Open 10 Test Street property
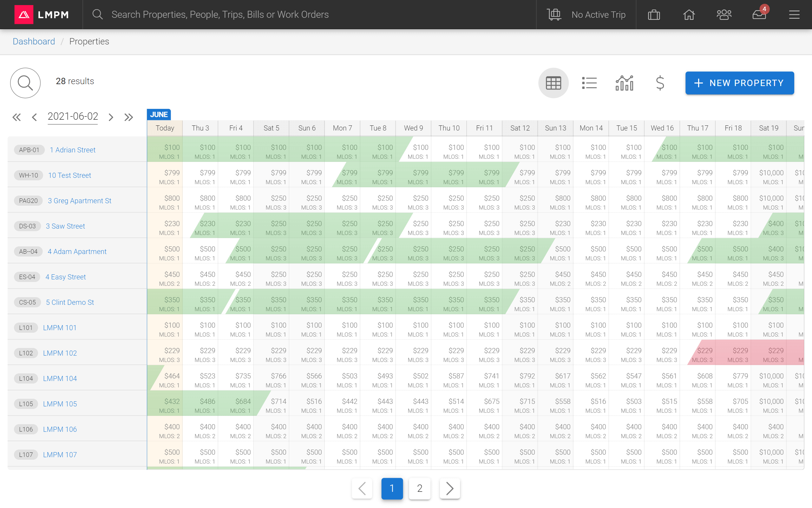Viewport: 812px width, 508px height. (x=69, y=175)
